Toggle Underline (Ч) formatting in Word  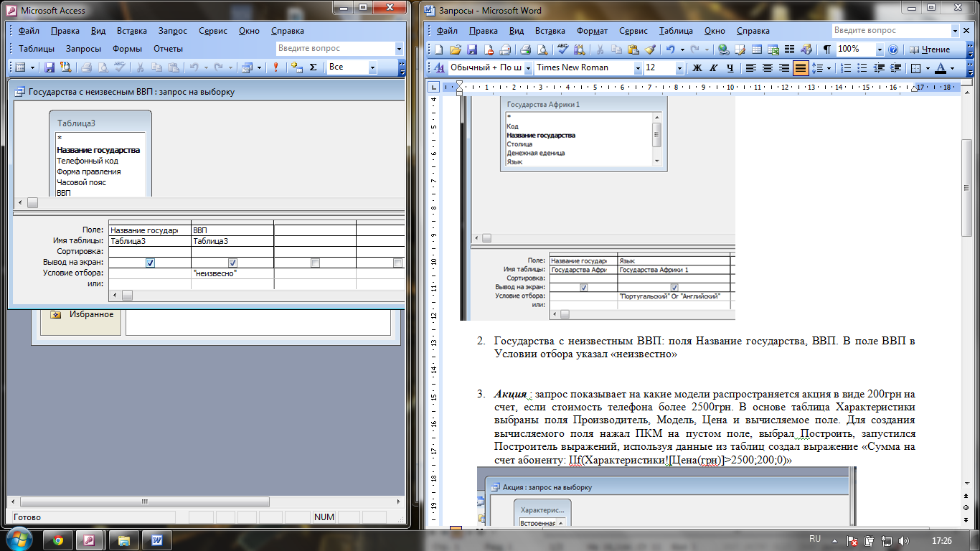point(730,68)
